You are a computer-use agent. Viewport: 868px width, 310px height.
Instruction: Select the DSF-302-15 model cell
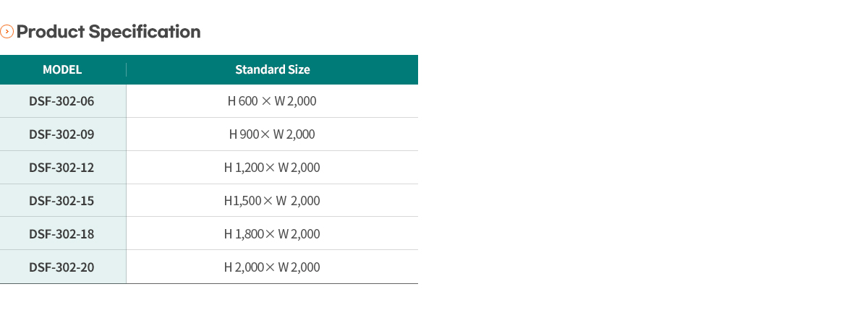tap(63, 201)
